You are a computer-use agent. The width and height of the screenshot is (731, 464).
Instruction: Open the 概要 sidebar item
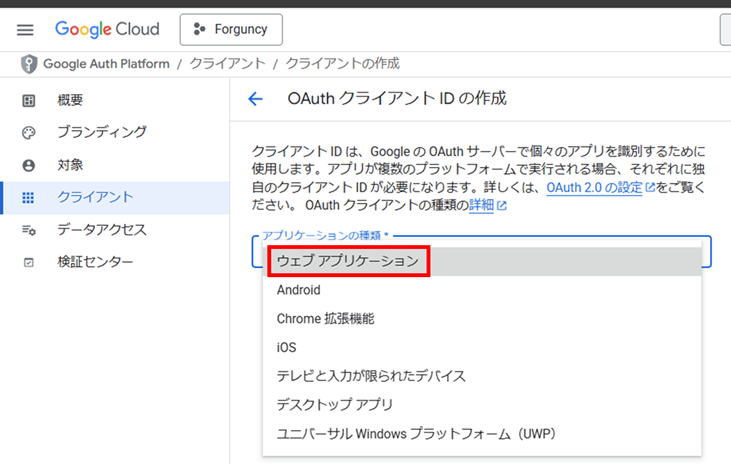coord(116,100)
